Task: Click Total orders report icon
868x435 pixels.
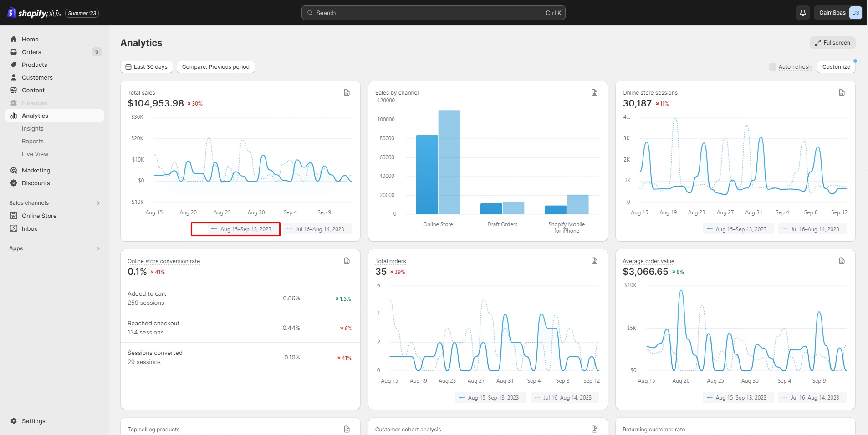Action: [x=594, y=261]
